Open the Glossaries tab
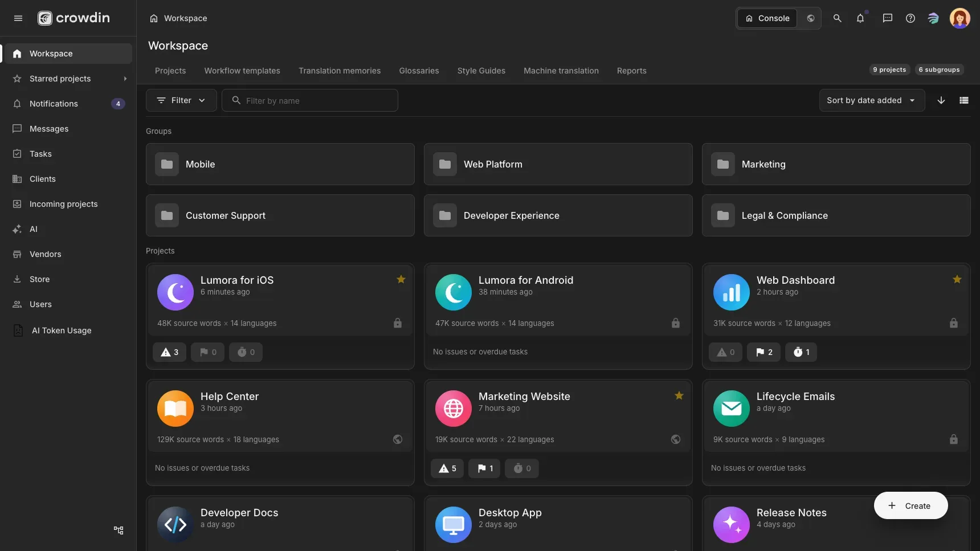Image resolution: width=980 pixels, height=551 pixels. (x=419, y=71)
